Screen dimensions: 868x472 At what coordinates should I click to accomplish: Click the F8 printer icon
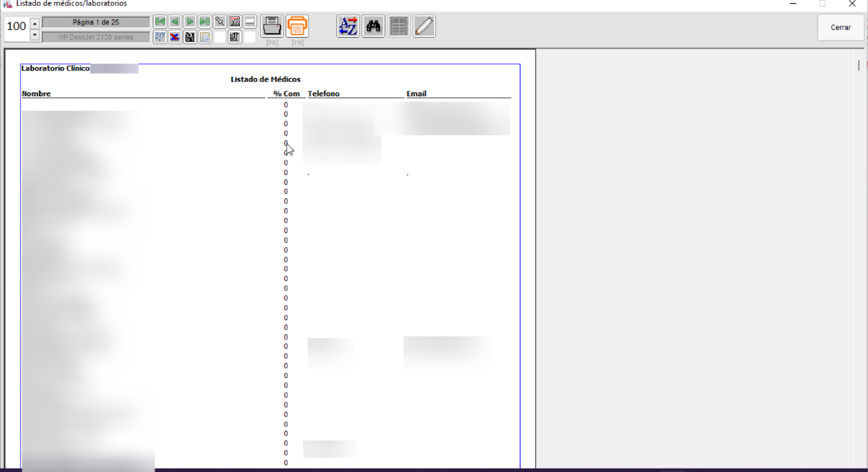tap(272, 26)
